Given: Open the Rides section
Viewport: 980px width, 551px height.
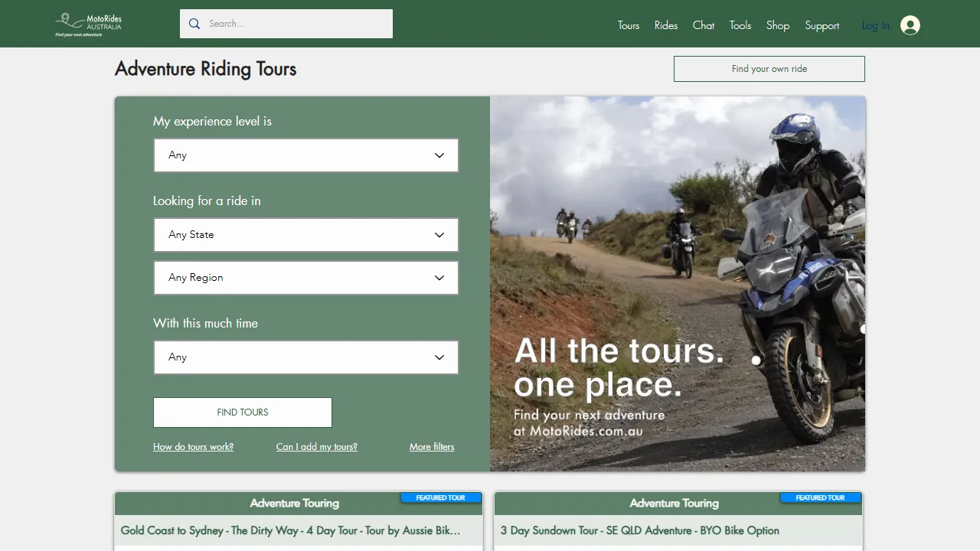Looking at the screenshot, I should point(665,25).
